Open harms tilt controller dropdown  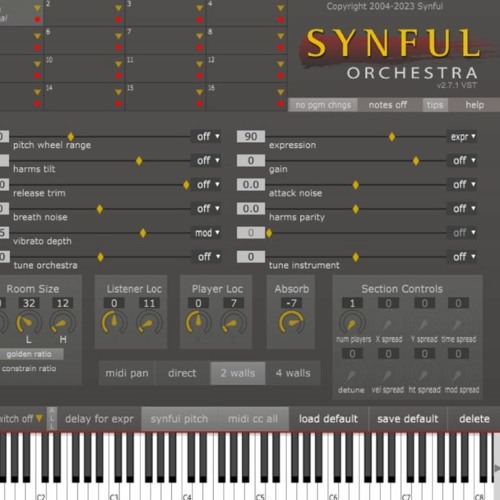pyautogui.click(x=206, y=160)
